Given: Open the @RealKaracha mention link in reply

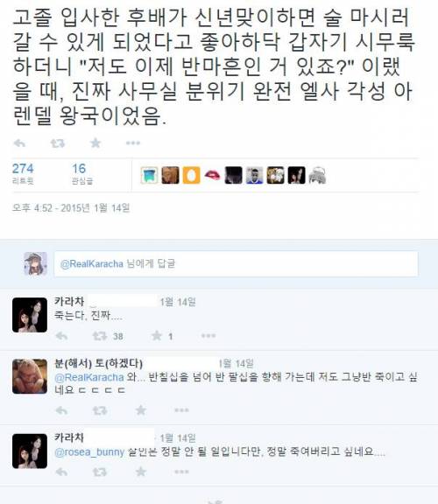Looking at the screenshot, I should 89,377.
